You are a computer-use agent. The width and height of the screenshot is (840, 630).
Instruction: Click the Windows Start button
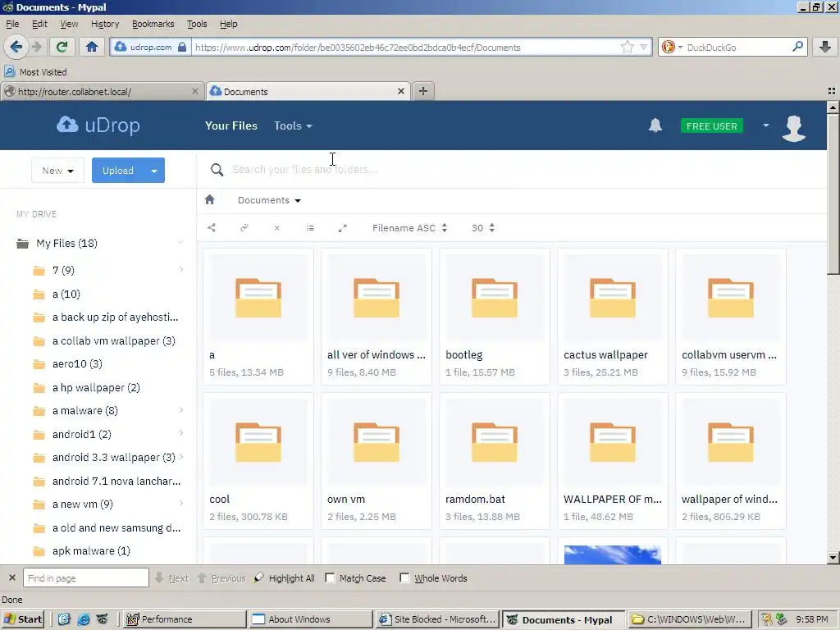click(x=23, y=619)
